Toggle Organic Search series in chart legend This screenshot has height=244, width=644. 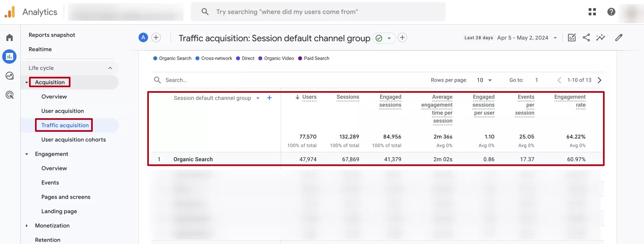[172, 58]
